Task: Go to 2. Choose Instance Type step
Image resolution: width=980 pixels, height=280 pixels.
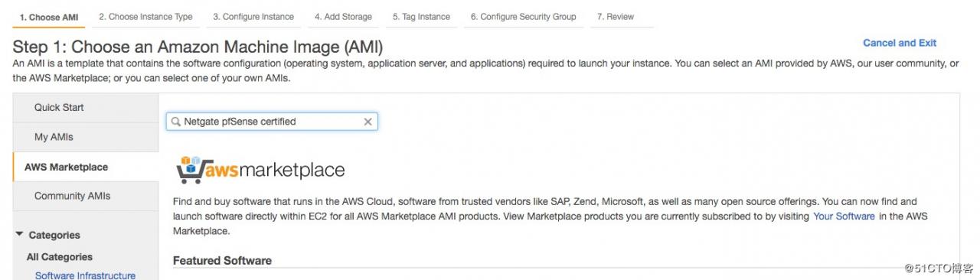Action: point(145,17)
